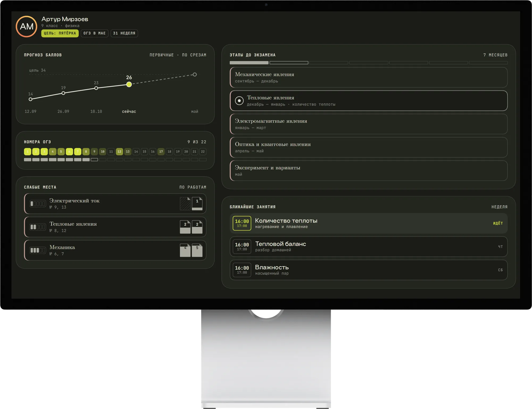Click the Механика strength level indicator

pyautogui.click(x=38, y=250)
